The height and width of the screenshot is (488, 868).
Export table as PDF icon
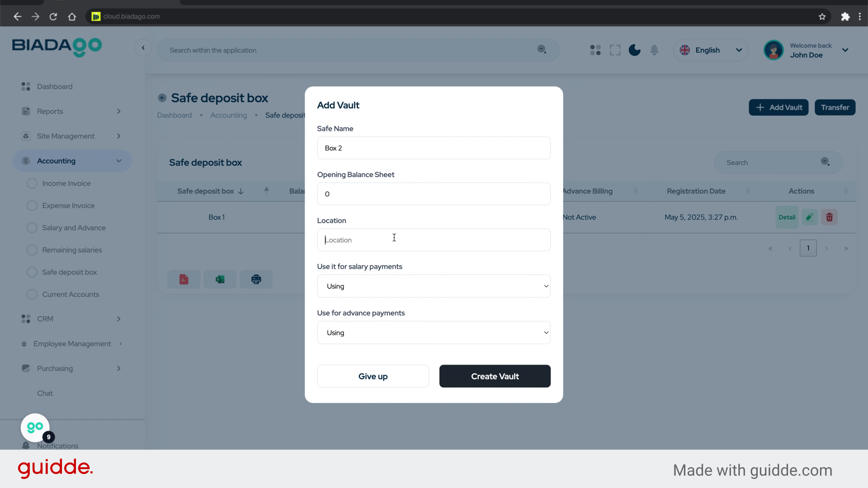184,279
